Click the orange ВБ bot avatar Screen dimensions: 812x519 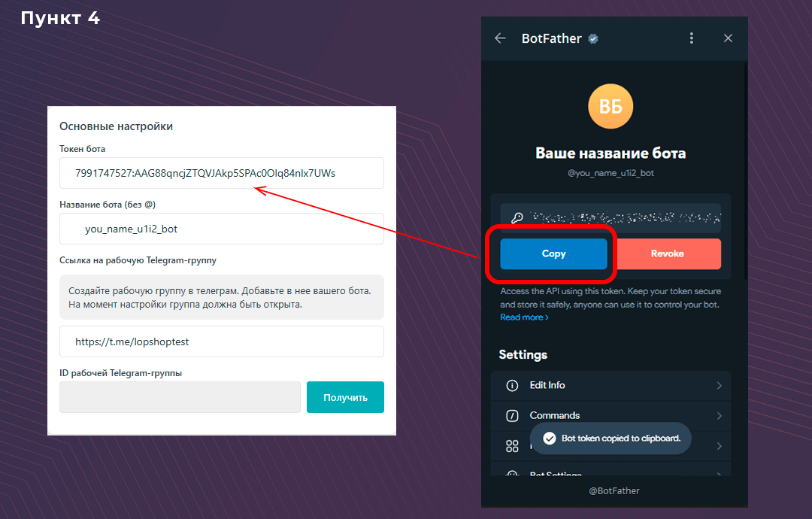click(x=611, y=106)
